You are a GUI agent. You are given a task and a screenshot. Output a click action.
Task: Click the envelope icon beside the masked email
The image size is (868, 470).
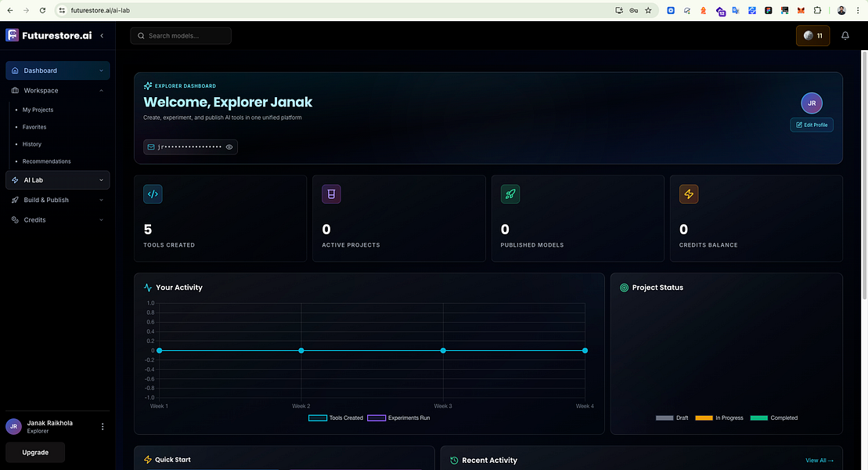(x=150, y=147)
